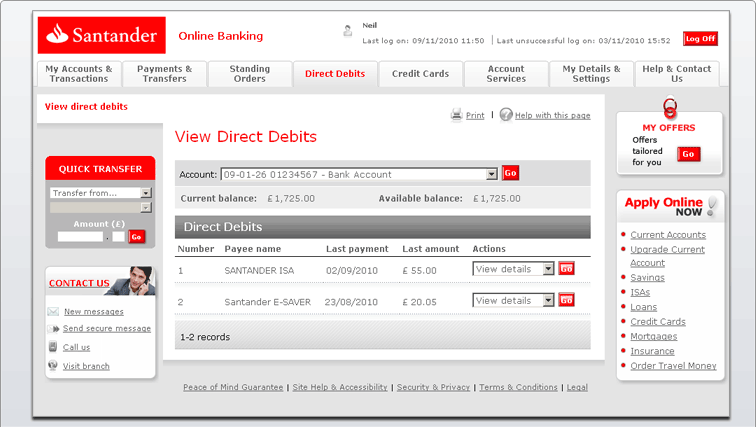The image size is (756, 427).
Task: Log off from online banking
Action: (700, 39)
